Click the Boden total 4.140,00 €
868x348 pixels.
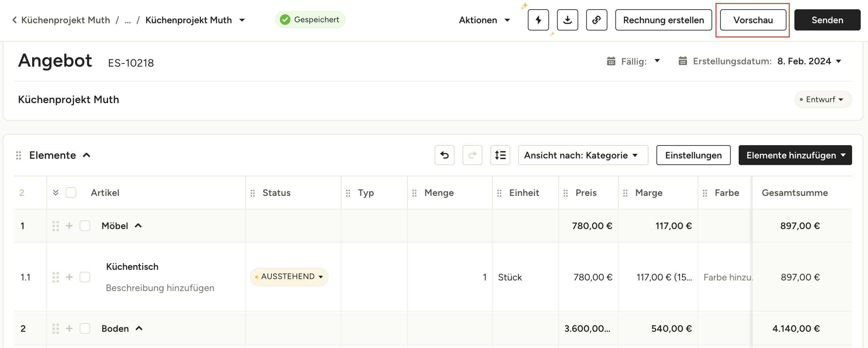click(796, 328)
